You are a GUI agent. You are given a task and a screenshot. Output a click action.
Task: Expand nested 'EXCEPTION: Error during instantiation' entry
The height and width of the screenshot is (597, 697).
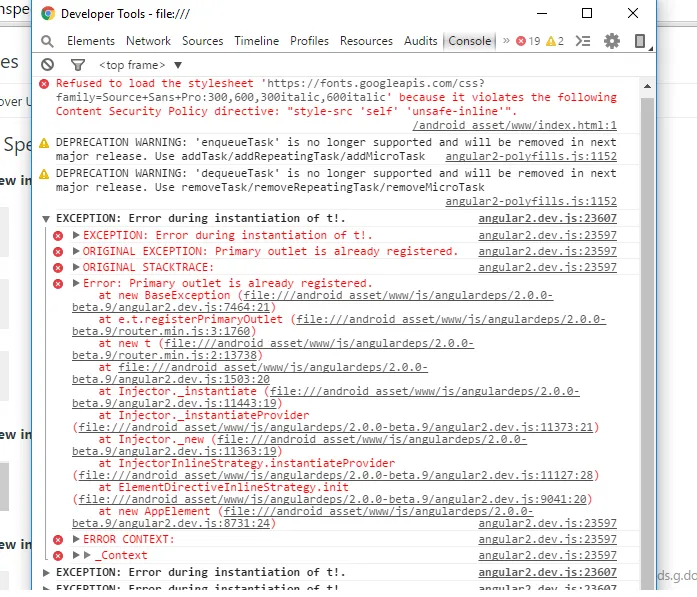76,235
